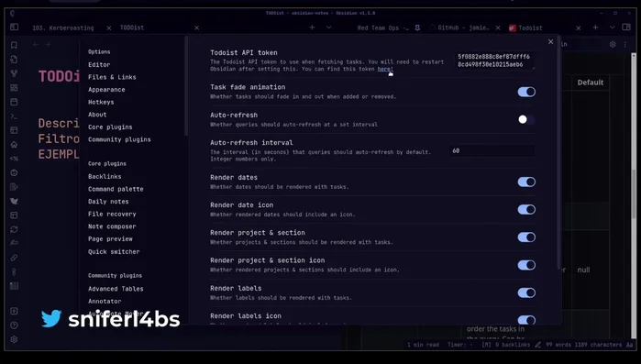Switch to the Red Team Ops tab
Viewport: 641px width, 364px height.
382,28
